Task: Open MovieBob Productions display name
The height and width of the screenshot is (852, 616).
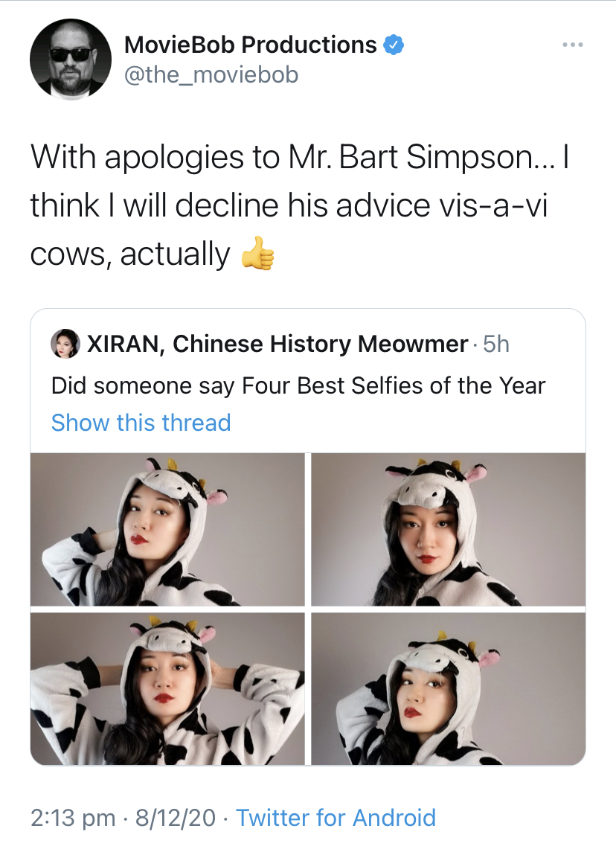Action: click(251, 45)
